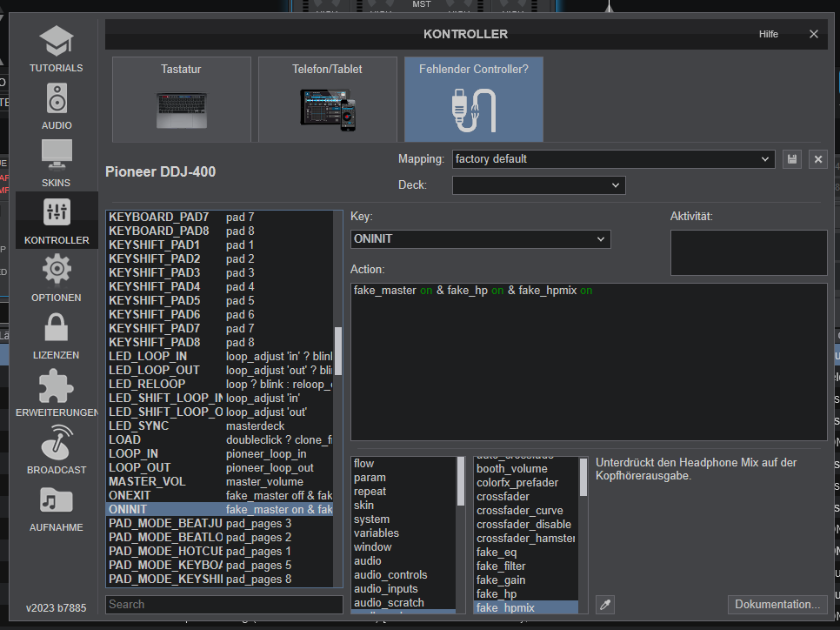Open the Mapping dropdown (factory default)

pos(613,159)
